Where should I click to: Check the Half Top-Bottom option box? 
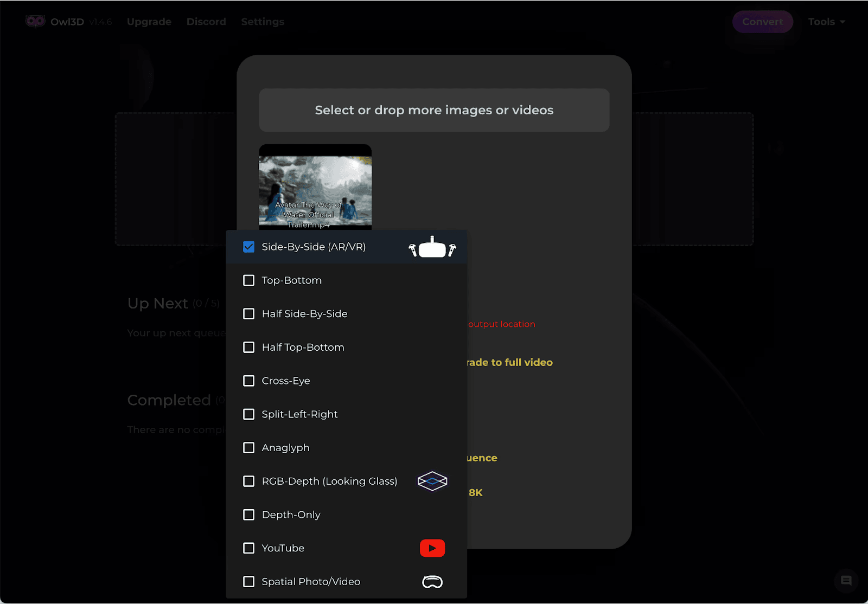tap(249, 347)
